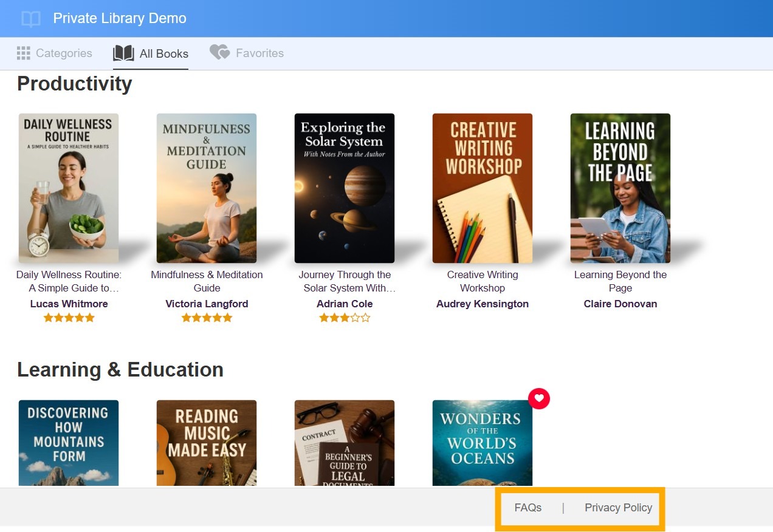Toggle favorite heart on Wonders of World's Oceans
Image resolution: width=773 pixels, height=532 pixels.
point(539,398)
